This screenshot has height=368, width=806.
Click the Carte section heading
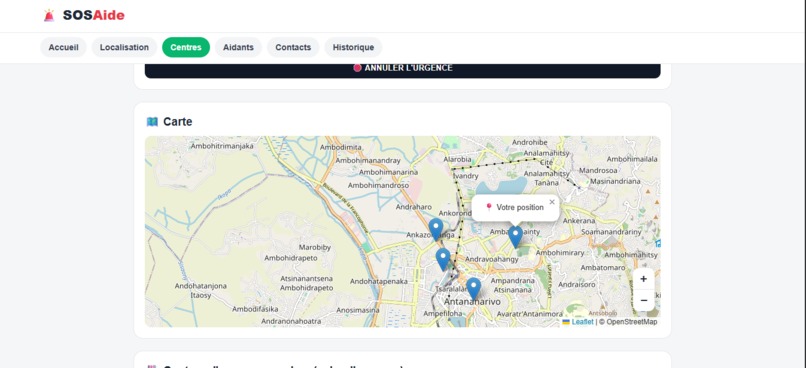[x=178, y=122]
